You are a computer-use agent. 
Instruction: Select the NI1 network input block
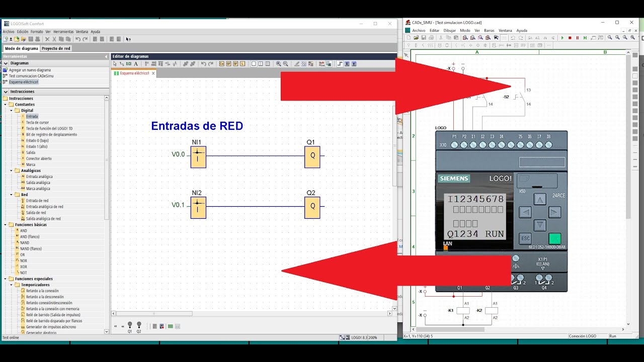coord(198,157)
